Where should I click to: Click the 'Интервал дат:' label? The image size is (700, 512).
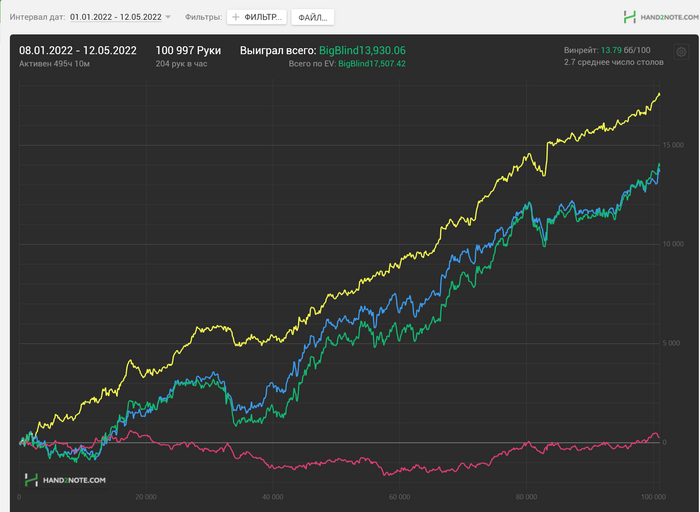38,17
